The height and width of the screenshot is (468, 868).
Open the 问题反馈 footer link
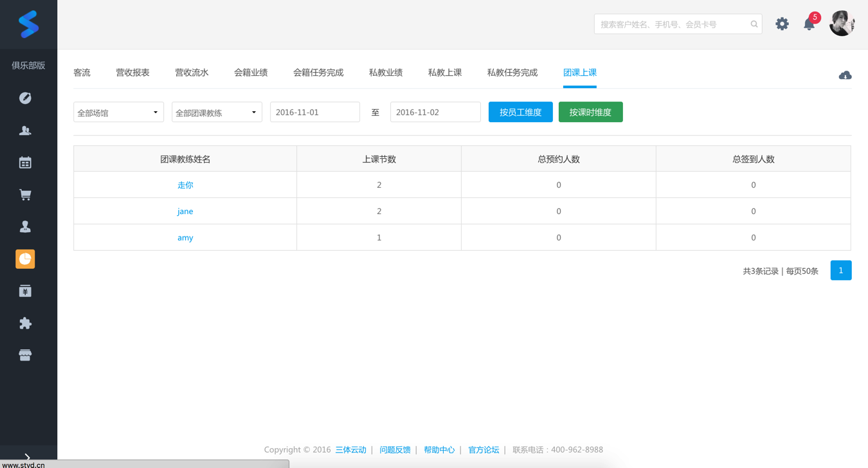[x=395, y=450]
